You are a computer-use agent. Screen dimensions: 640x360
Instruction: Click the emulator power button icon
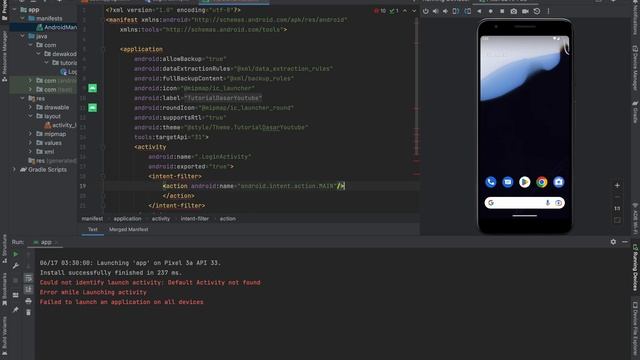click(425, 11)
